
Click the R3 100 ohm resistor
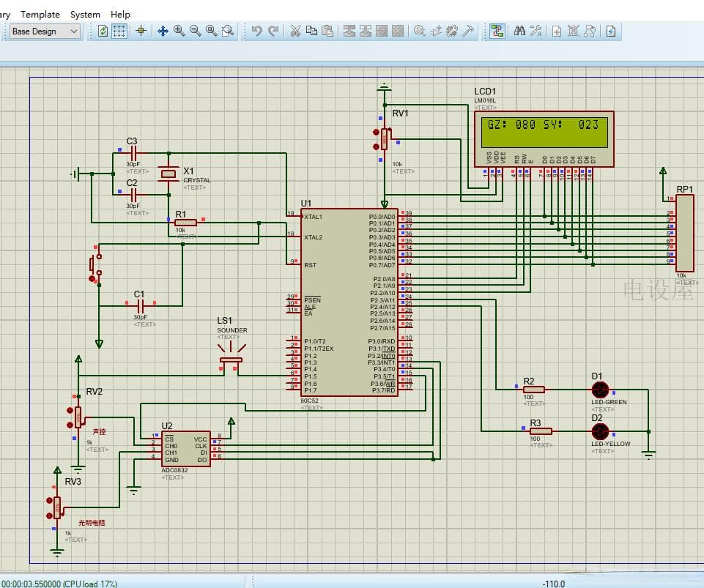[541, 431]
